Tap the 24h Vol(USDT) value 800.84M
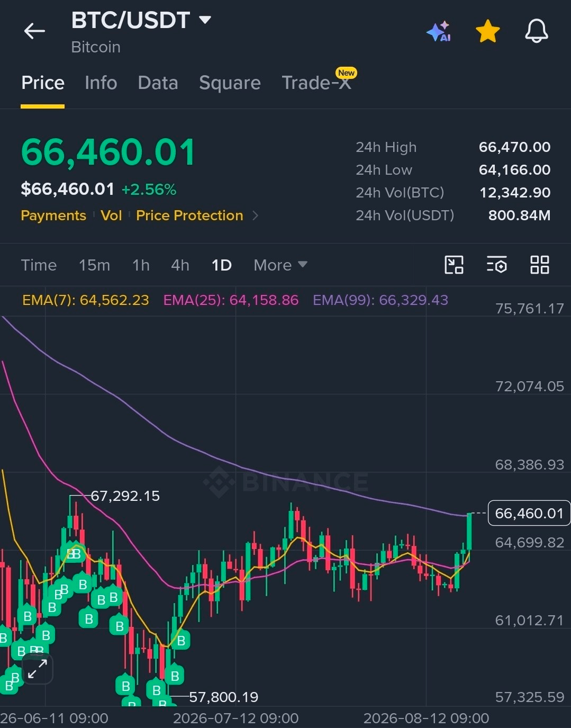Viewport: 571px width, 728px height. (x=519, y=215)
